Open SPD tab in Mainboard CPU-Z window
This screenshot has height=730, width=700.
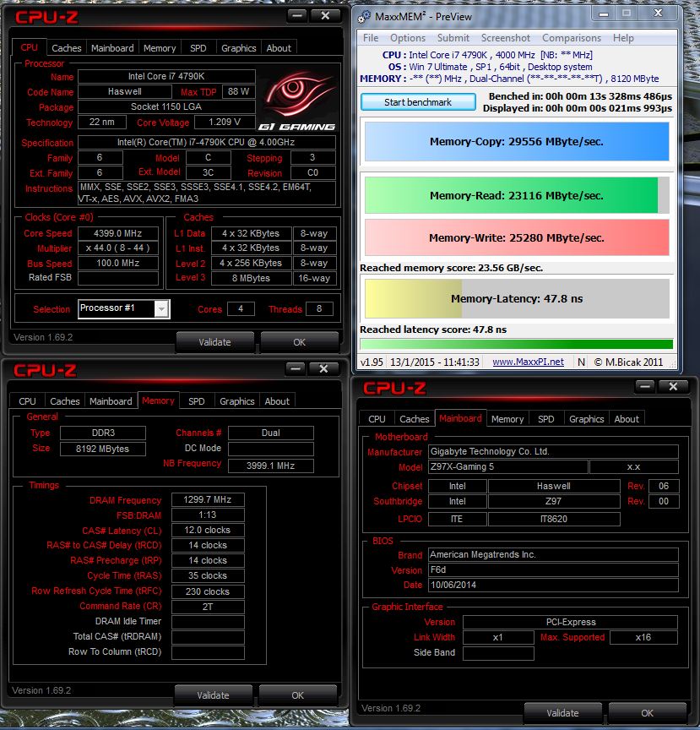point(546,418)
